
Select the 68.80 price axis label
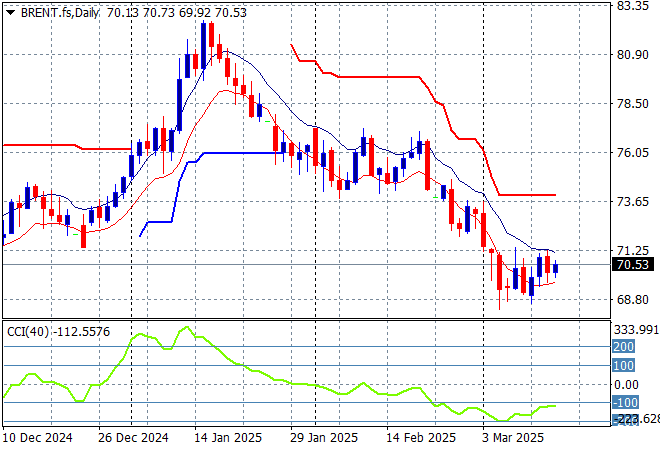click(x=632, y=300)
